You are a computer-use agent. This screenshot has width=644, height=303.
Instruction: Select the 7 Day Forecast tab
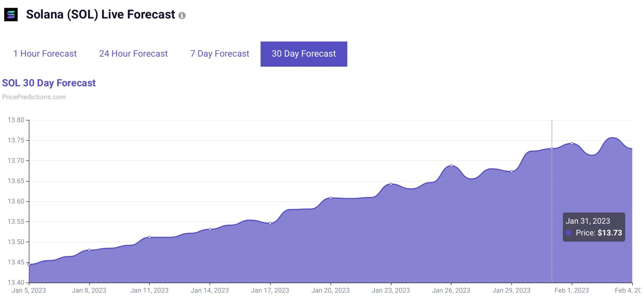coord(219,54)
